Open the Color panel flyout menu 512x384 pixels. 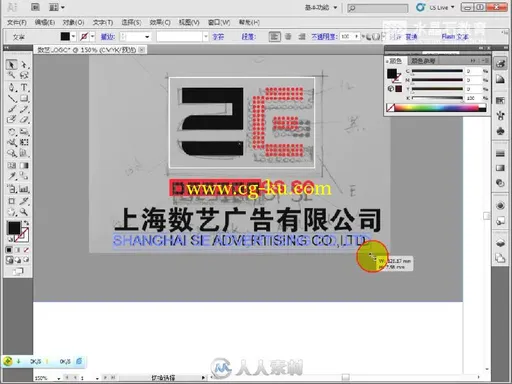[485, 60]
